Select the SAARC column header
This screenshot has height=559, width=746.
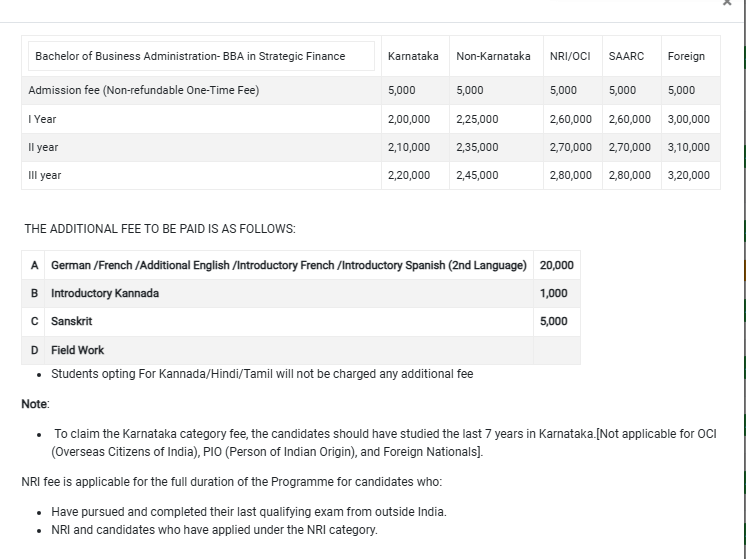tap(626, 56)
